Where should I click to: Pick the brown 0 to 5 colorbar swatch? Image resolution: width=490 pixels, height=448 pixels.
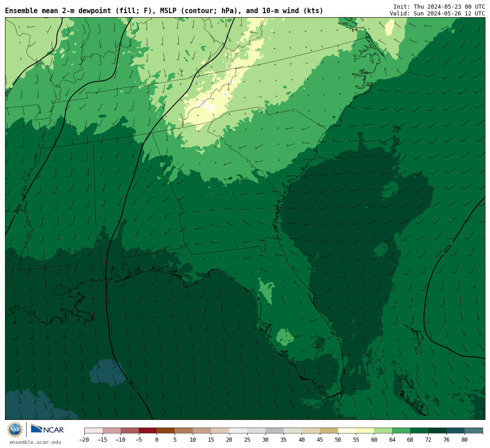point(166,431)
